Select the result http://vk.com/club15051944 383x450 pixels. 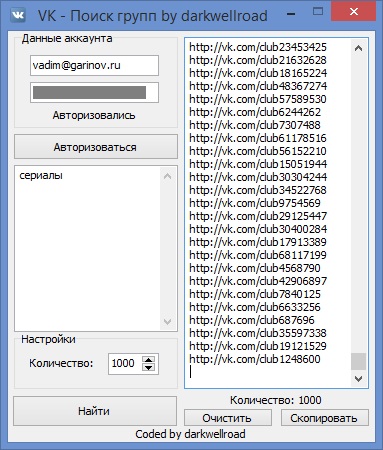click(x=258, y=164)
